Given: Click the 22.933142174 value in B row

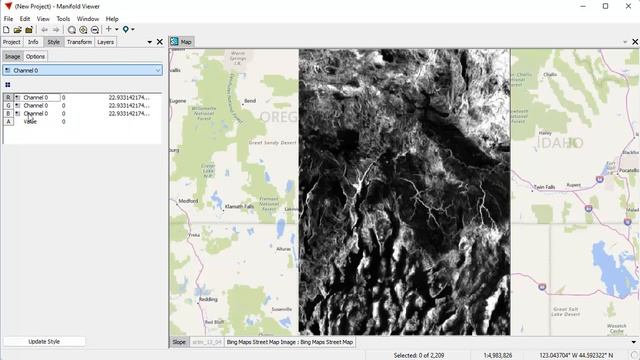Looking at the screenshot, I should [x=129, y=113].
